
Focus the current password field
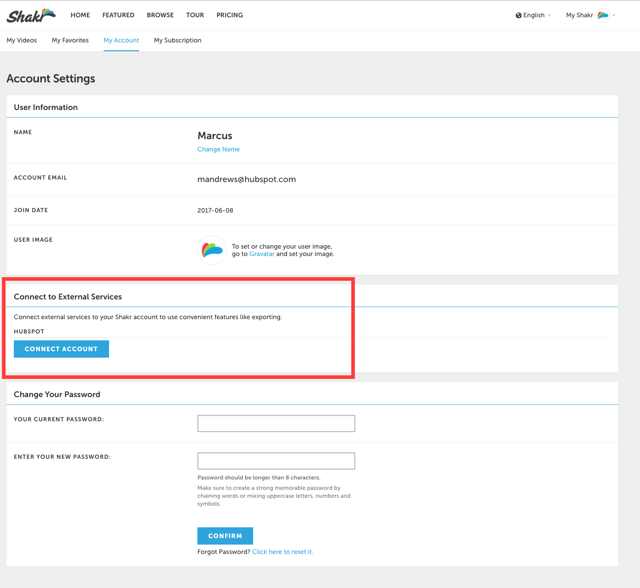tap(276, 424)
